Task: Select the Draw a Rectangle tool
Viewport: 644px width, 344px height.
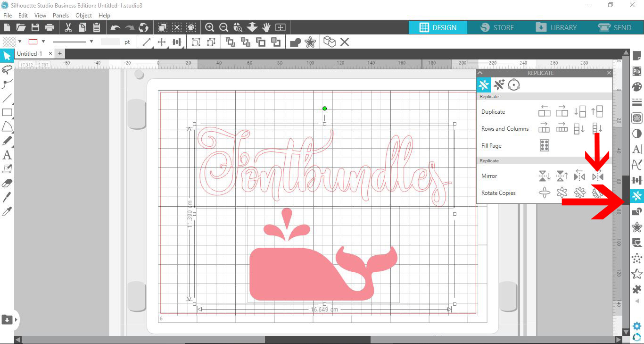Action: pyautogui.click(x=7, y=112)
